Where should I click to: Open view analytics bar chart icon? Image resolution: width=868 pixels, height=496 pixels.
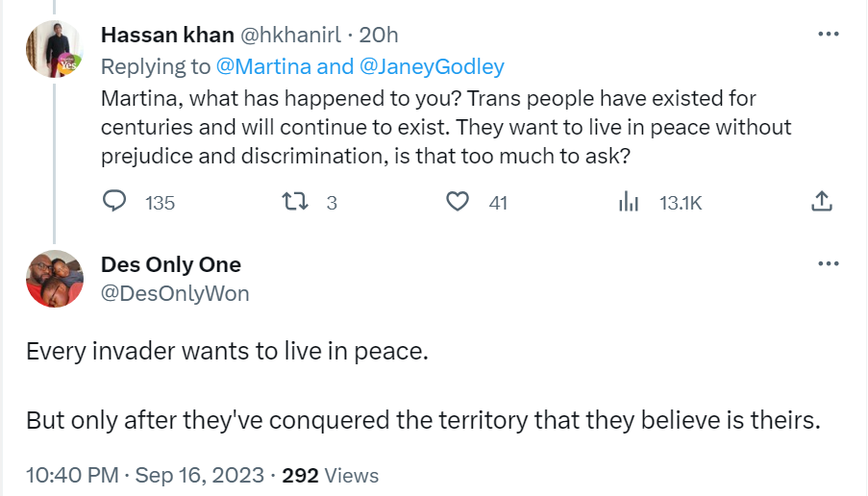pos(629,202)
